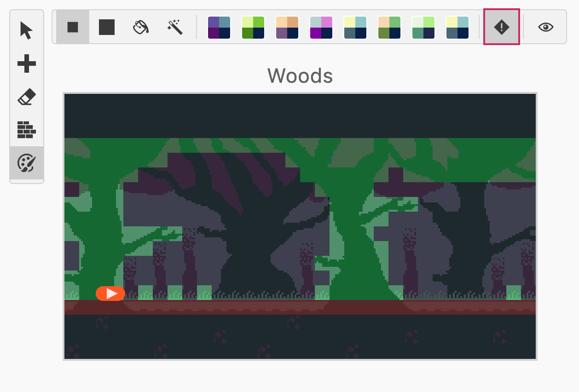Screen dimensions: 579x392
Task: Pick the small square brush size
Action: [x=73, y=27]
